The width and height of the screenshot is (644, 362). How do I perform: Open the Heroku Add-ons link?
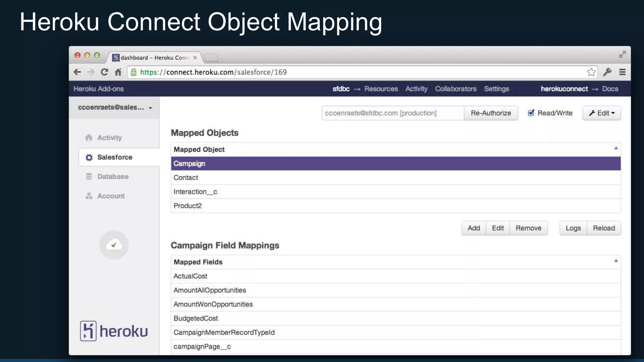pyautogui.click(x=98, y=89)
